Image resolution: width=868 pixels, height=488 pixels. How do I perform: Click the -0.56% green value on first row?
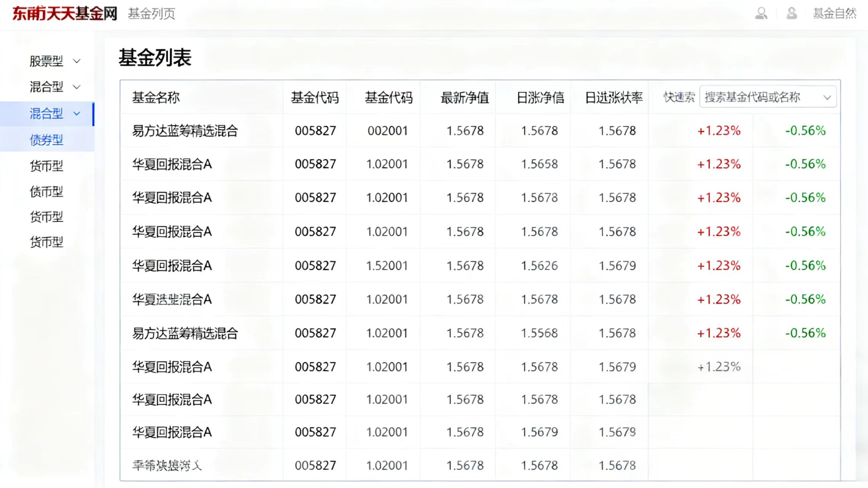click(805, 130)
